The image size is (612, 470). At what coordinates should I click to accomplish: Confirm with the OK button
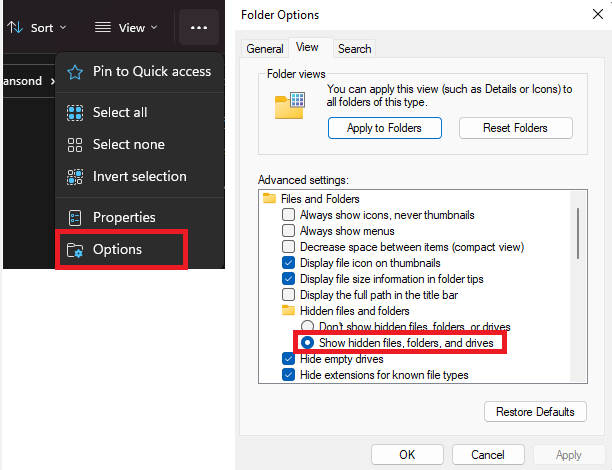(x=407, y=454)
